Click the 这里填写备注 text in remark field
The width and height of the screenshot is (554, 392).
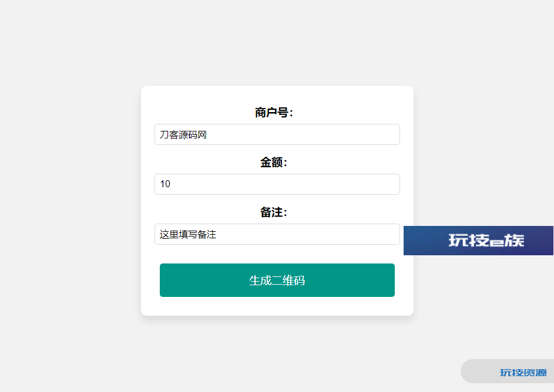187,234
